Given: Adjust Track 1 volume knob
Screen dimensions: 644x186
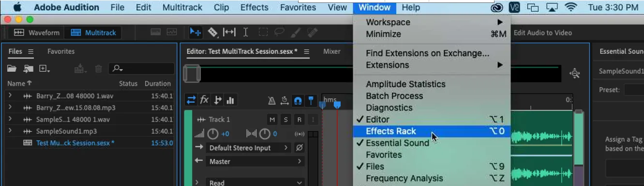Looking at the screenshot, I should [x=213, y=134].
